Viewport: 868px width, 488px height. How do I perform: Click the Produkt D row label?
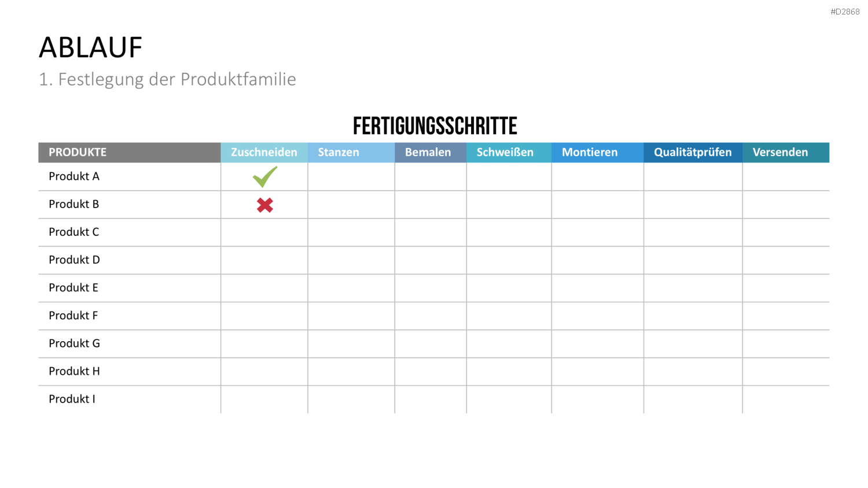74,260
